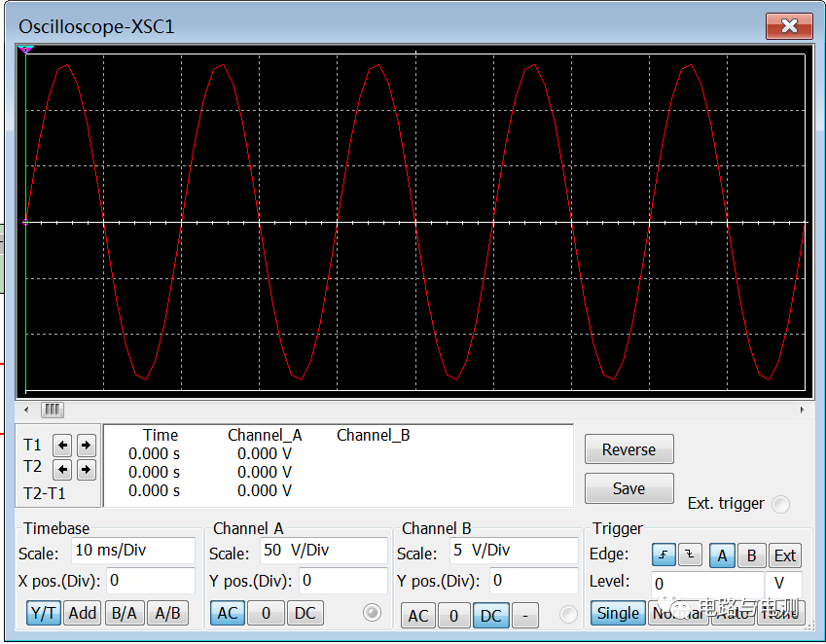This screenshot has width=826, height=644.
Task: Click Channel A radio indicator
Action: tap(372, 613)
